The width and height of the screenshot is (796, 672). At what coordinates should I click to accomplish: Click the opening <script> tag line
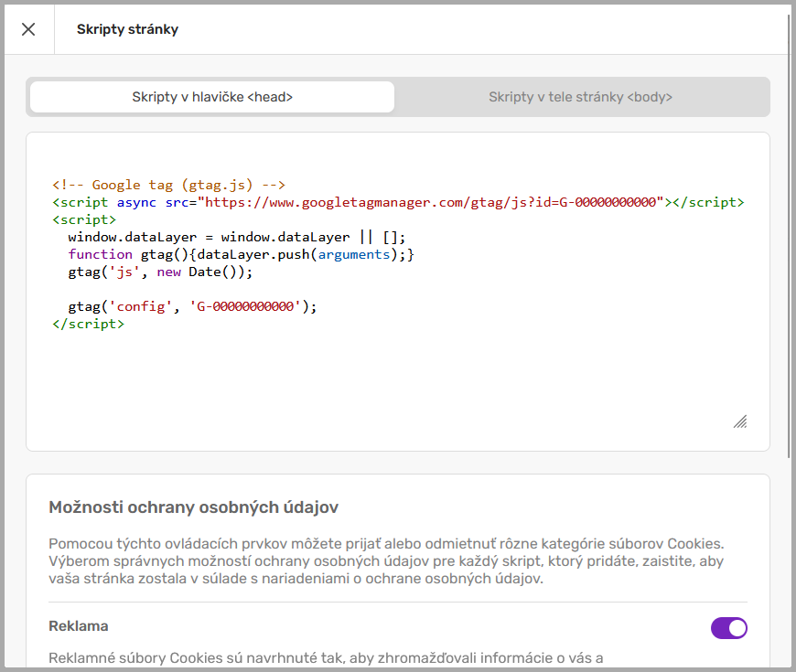click(84, 219)
